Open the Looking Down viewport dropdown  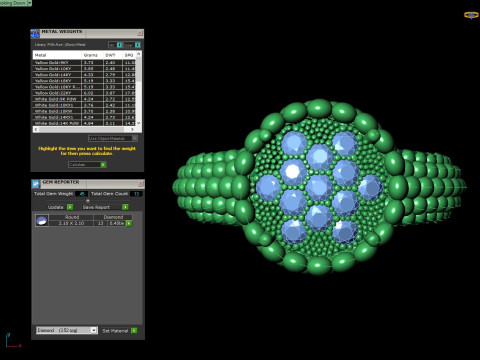29,3
